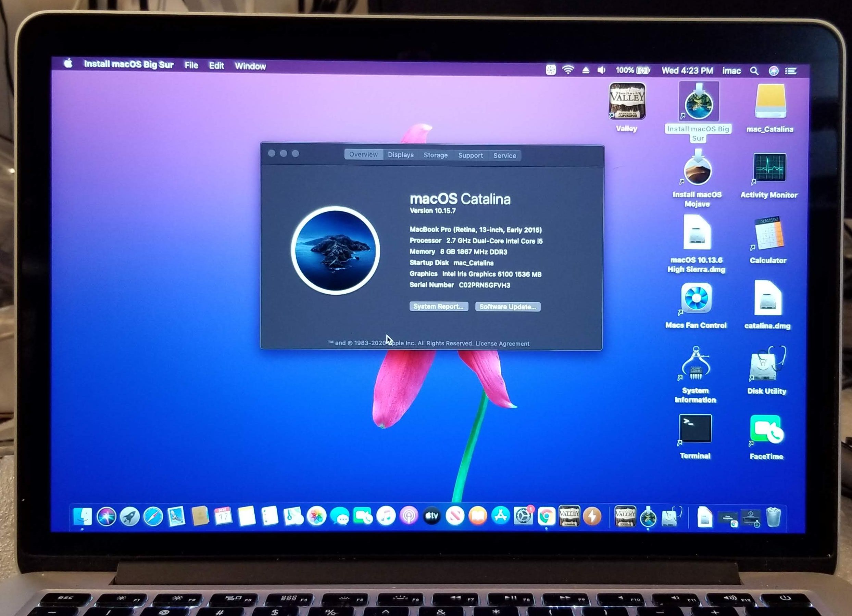The image size is (852, 616).
Task: Open the File menu
Action: (x=191, y=65)
